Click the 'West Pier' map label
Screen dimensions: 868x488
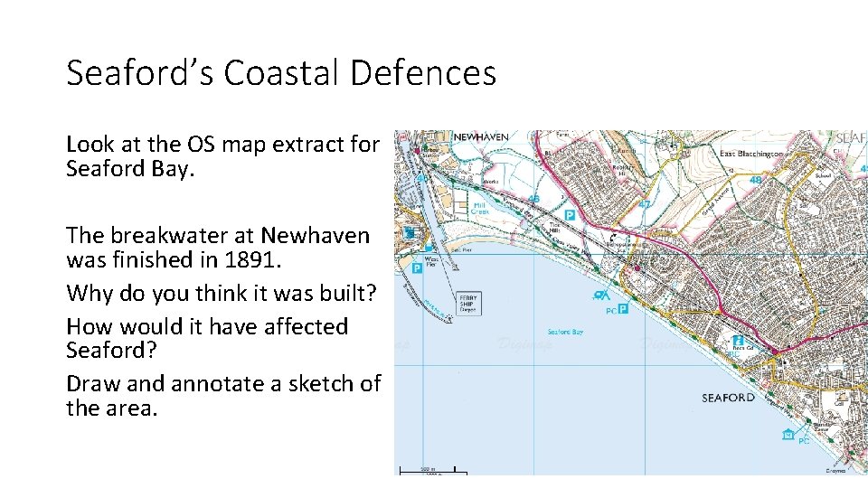(x=432, y=262)
